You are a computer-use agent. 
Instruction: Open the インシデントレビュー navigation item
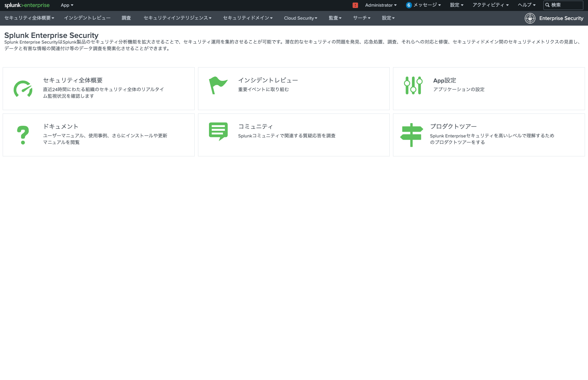[x=87, y=18]
